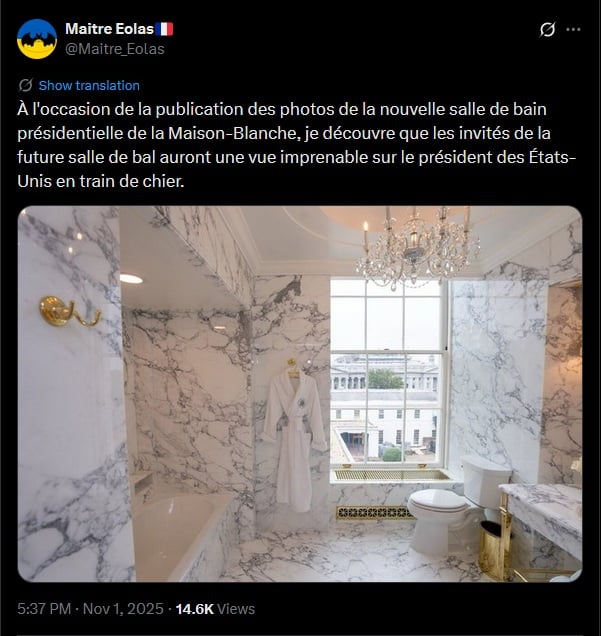Click the Grok icon beside Show translation
The height and width of the screenshot is (636, 601).
pyautogui.click(x=26, y=85)
